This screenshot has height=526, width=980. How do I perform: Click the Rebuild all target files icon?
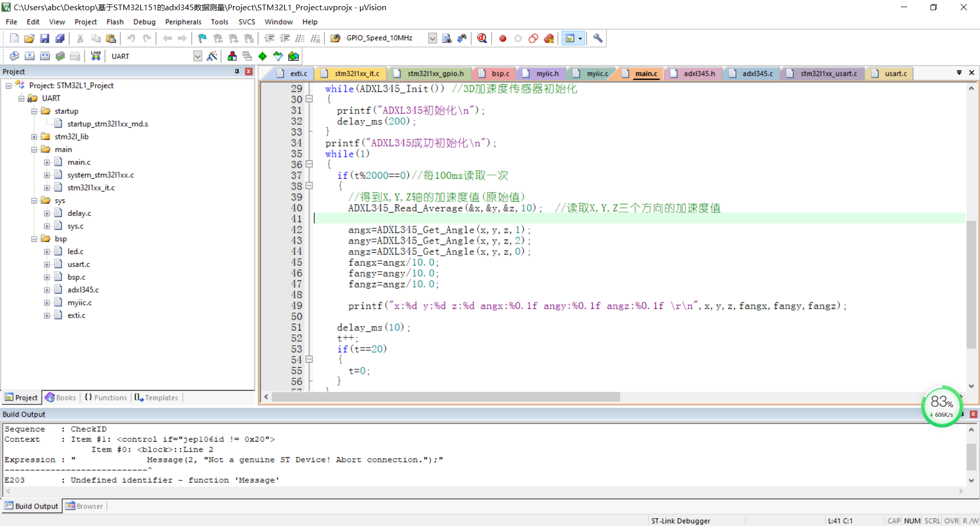(45, 56)
